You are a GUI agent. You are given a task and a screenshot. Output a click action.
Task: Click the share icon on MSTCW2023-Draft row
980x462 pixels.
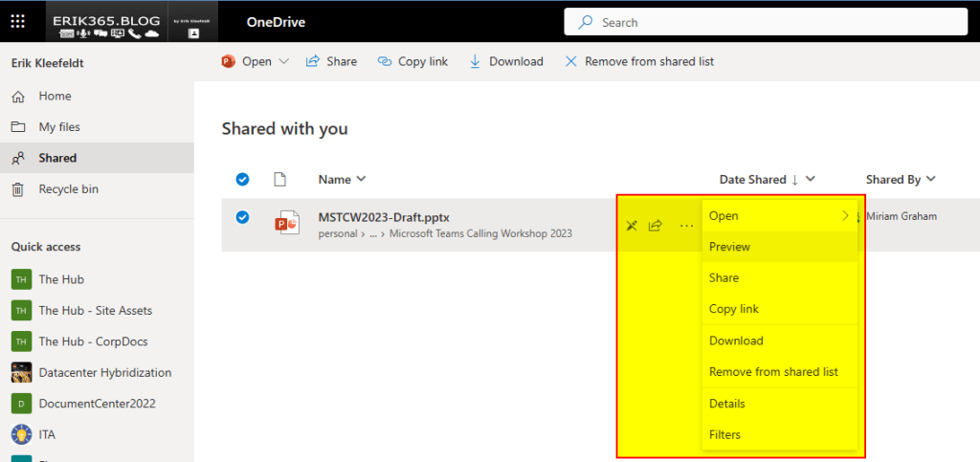click(x=656, y=227)
